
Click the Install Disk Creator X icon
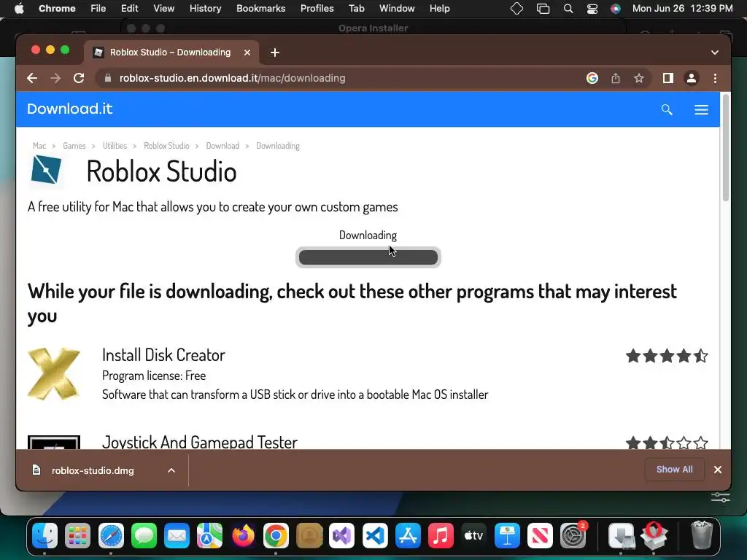click(x=54, y=374)
